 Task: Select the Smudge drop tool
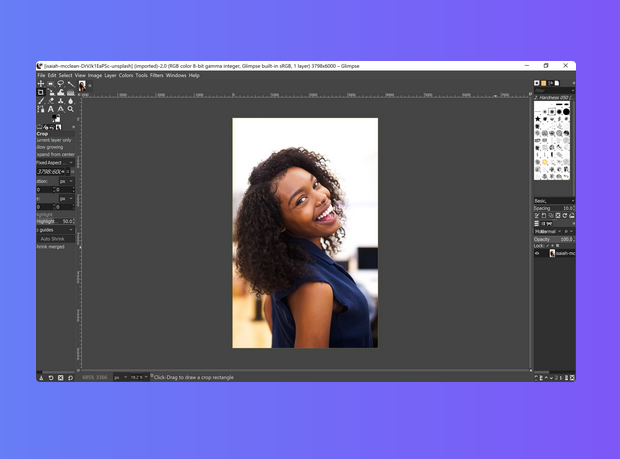click(70, 101)
